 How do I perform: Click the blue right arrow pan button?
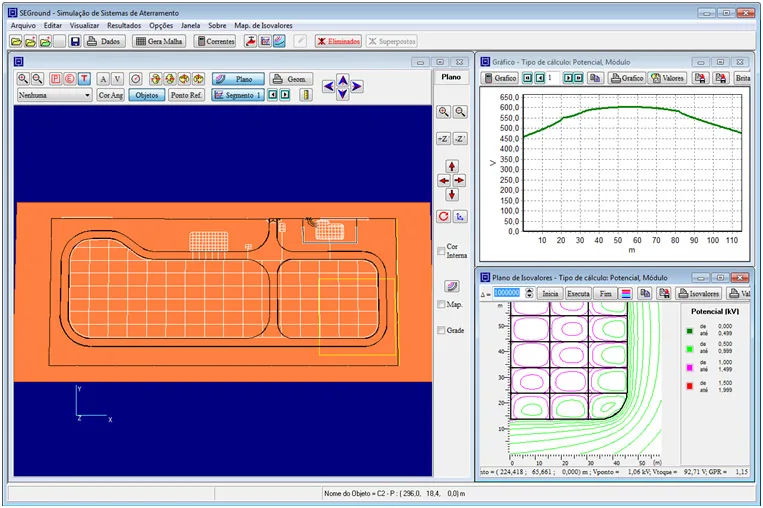pyautogui.click(x=357, y=86)
